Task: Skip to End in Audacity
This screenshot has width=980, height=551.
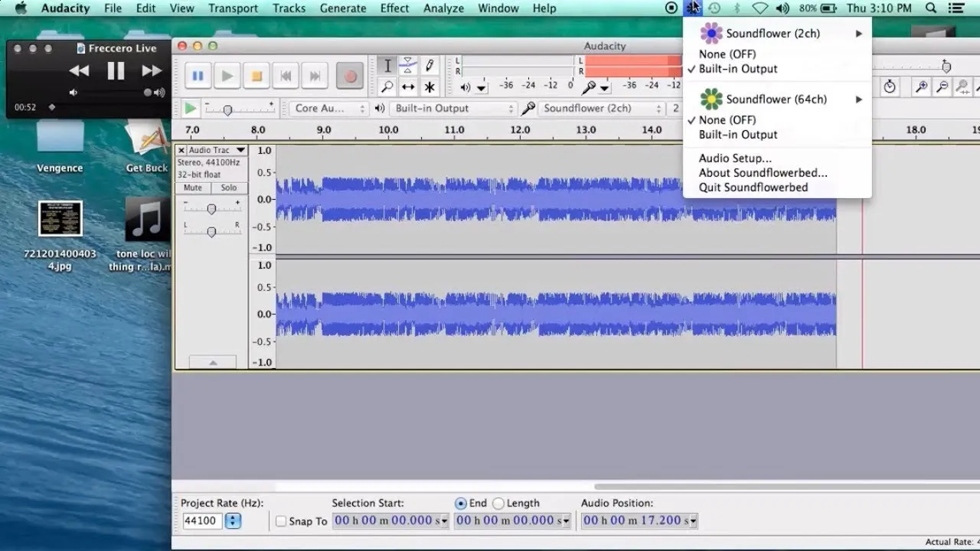Action: coord(315,76)
